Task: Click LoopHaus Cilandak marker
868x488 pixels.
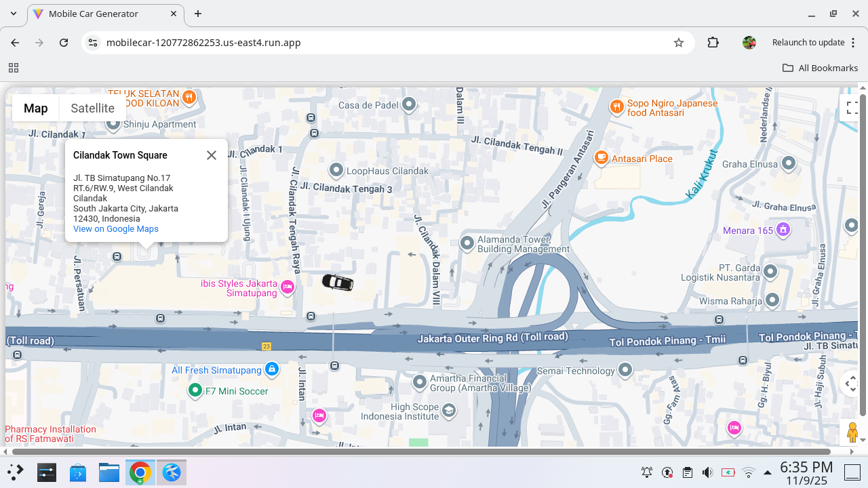Action: (x=336, y=170)
